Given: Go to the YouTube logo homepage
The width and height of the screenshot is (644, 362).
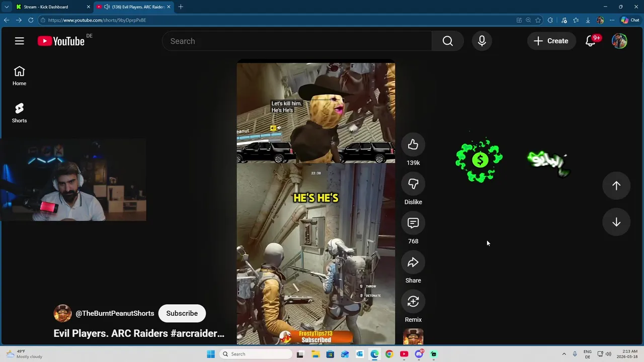Looking at the screenshot, I should pyautogui.click(x=61, y=41).
